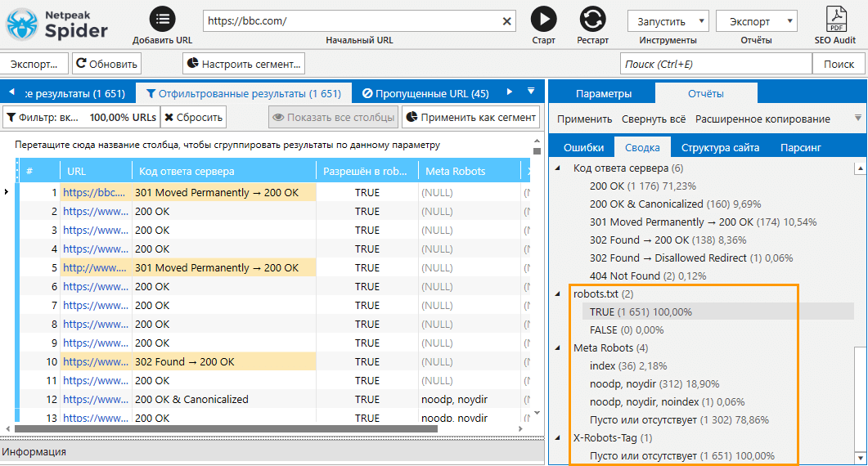Clear the initial URL with X icon

tap(507, 21)
